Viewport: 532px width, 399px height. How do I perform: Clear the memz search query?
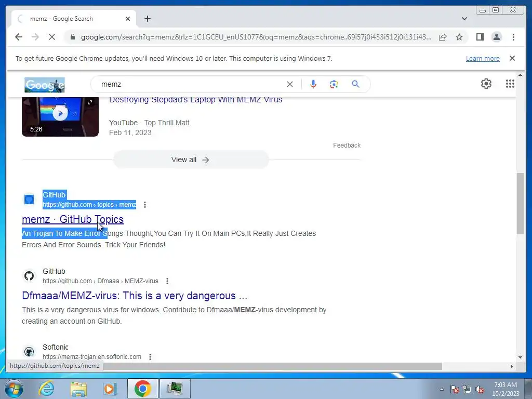point(289,84)
